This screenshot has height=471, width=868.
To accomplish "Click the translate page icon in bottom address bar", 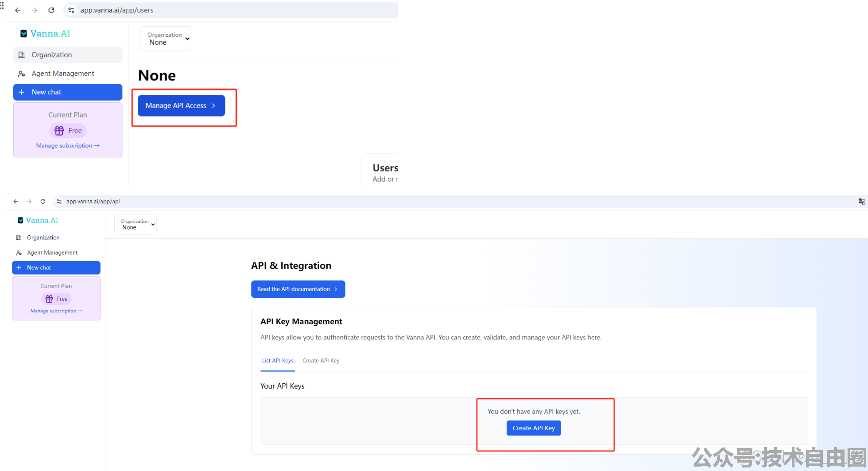I will [862, 201].
